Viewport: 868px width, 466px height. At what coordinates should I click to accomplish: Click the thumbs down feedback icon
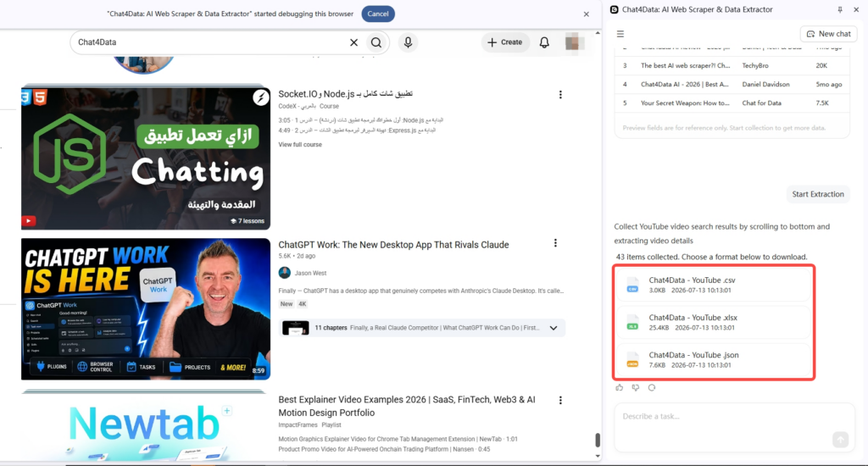pyautogui.click(x=636, y=388)
